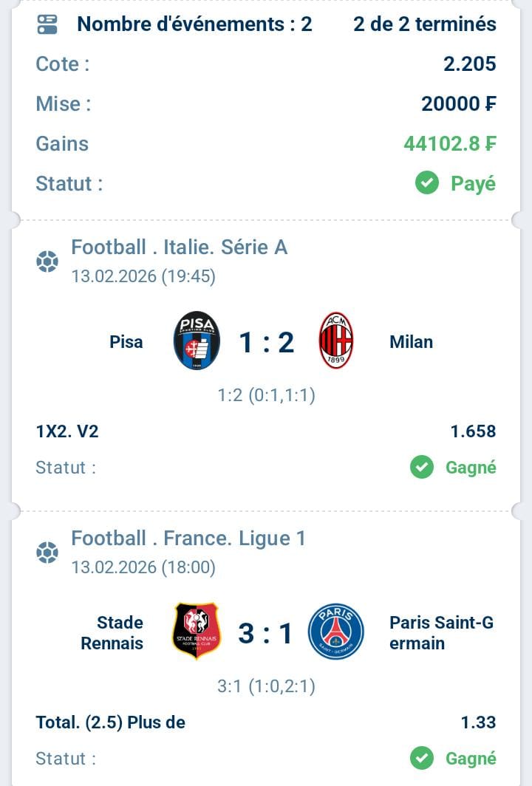Click the green Payé checkmark icon

[427, 183]
